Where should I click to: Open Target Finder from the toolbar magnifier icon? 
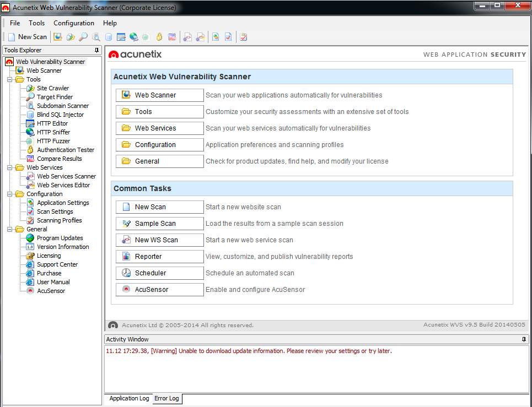point(83,37)
